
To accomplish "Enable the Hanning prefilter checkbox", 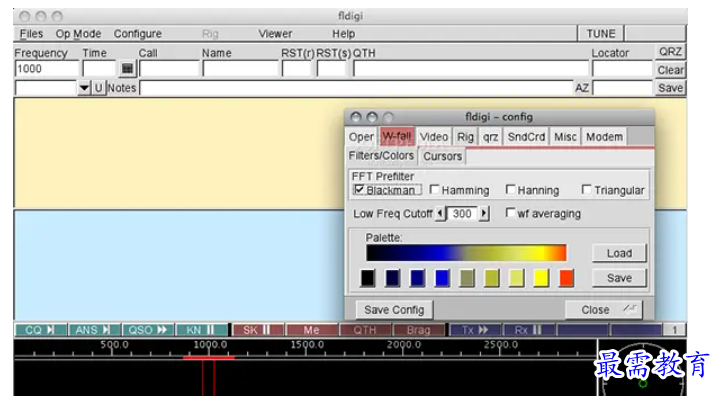I will coord(511,190).
